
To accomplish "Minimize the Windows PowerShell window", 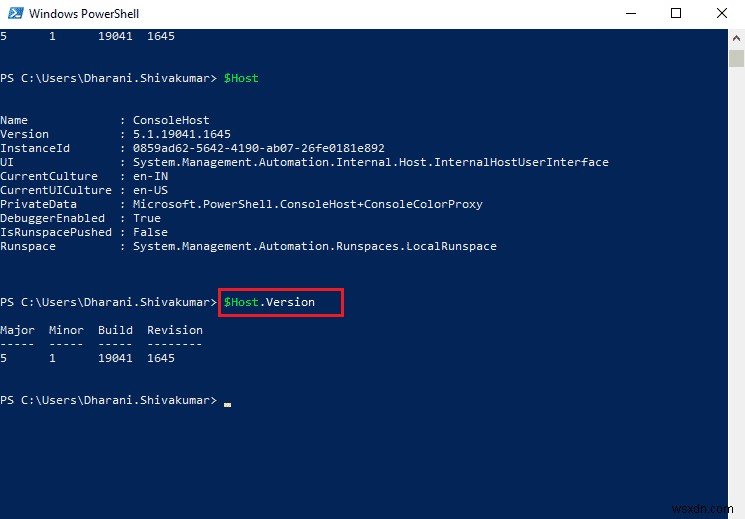I will pyautogui.click(x=632, y=14).
